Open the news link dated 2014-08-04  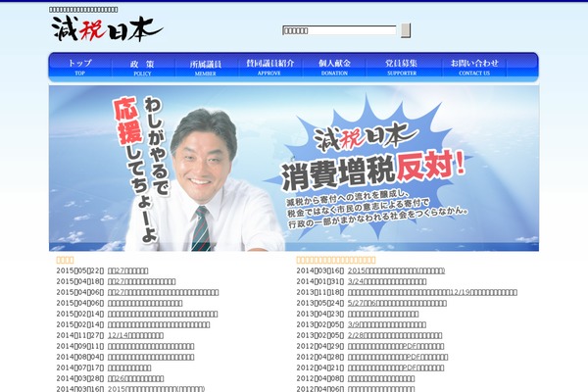[x=151, y=357]
